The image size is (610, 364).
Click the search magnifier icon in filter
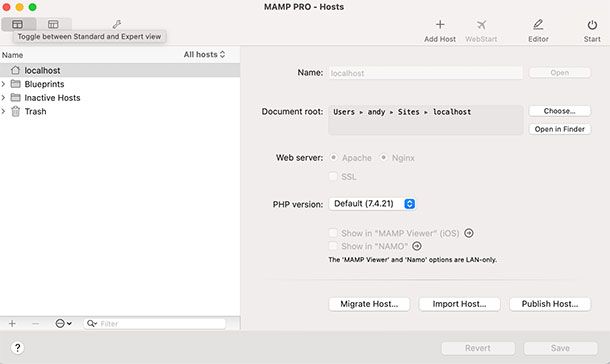click(91, 324)
